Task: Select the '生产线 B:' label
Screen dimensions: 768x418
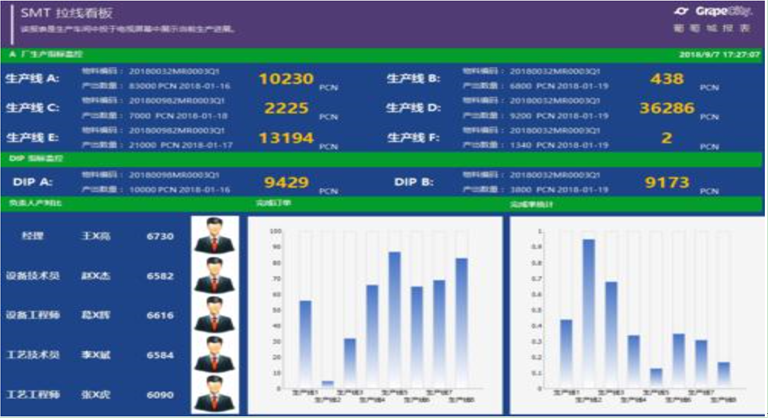Action: click(x=413, y=78)
